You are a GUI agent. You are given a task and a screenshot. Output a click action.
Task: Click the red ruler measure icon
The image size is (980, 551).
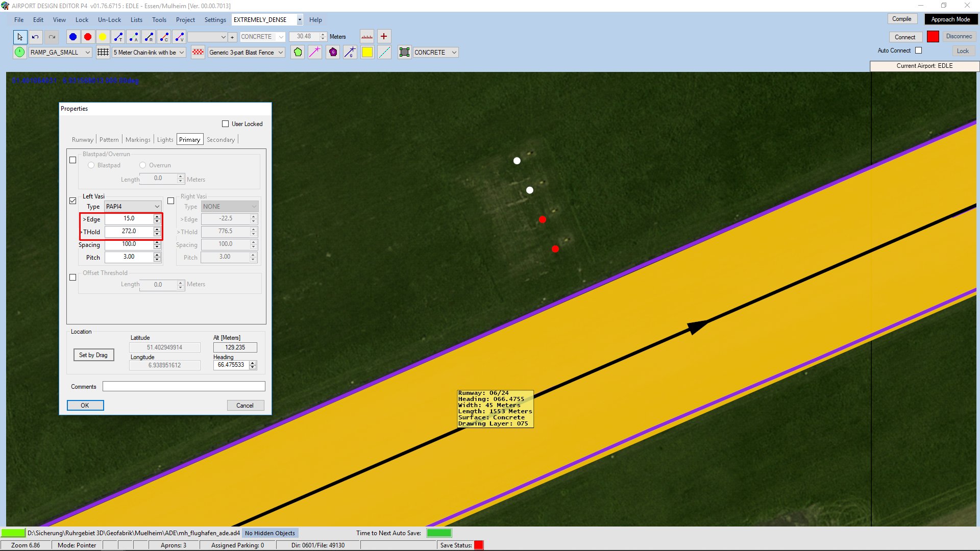click(x=367, y=37)
